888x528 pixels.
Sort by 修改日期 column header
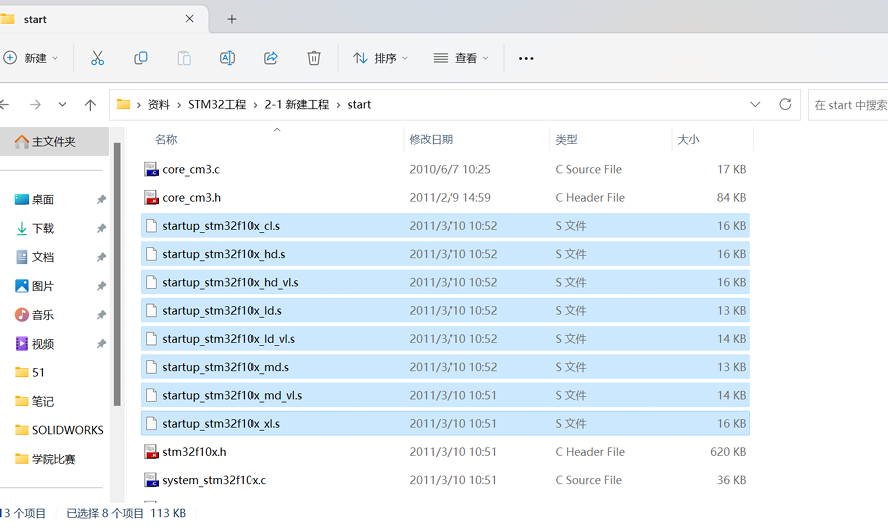431,140
